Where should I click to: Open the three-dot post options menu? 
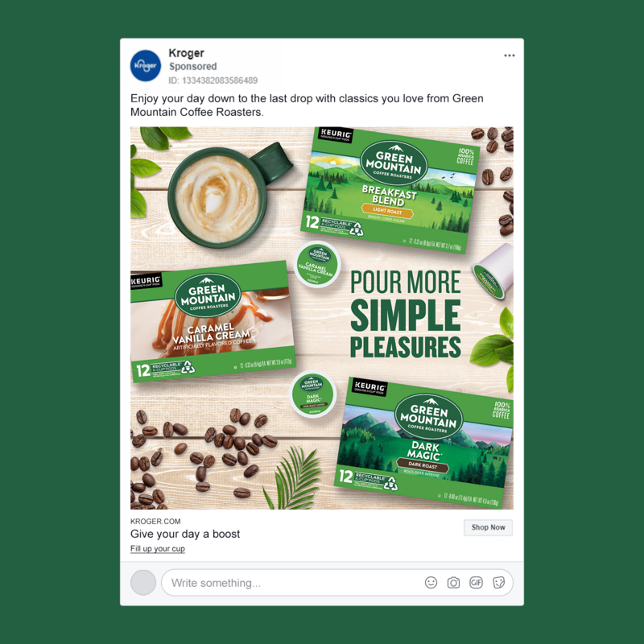tap(510, 56)
